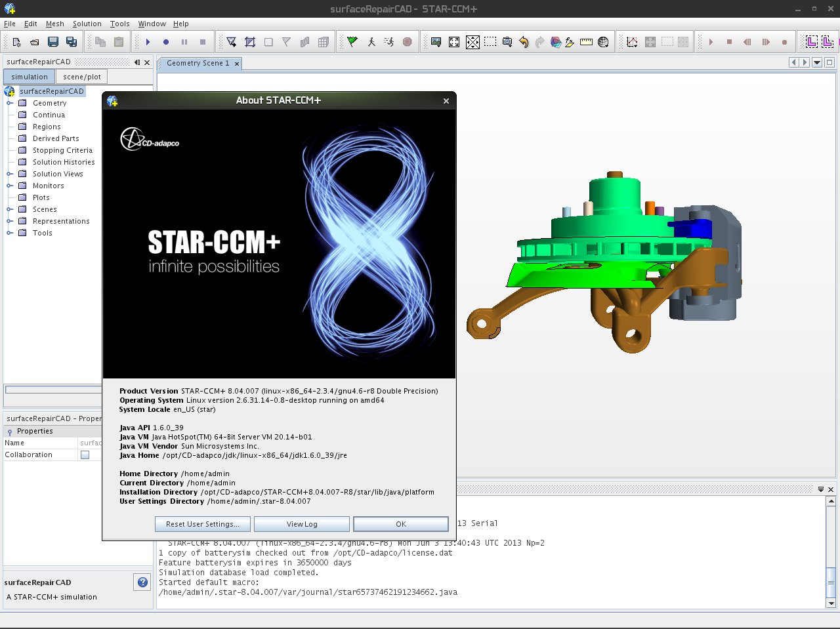This screenshot has width=840, height=629.
Task: Expand the Monitors tree node
Action: (10, 186)
